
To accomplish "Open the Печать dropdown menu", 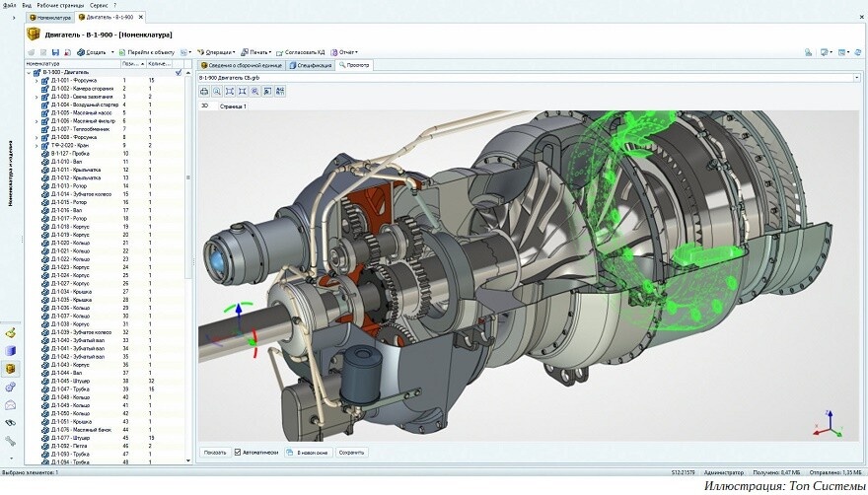I will (255, 52).
